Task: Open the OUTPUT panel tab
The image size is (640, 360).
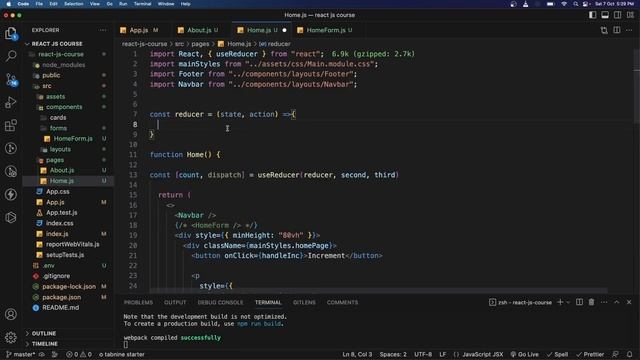Action: coord(175,302)
